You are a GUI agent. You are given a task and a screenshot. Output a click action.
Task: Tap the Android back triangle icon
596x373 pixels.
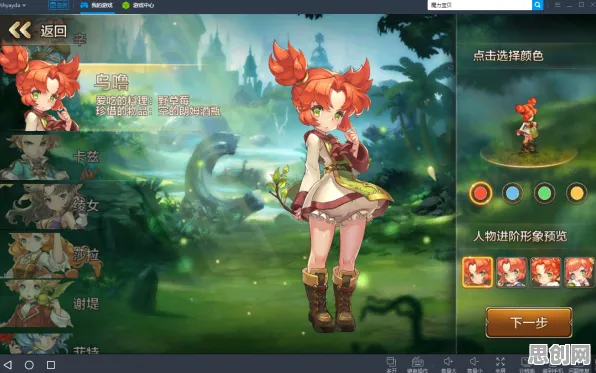click(x=8, y=365)
